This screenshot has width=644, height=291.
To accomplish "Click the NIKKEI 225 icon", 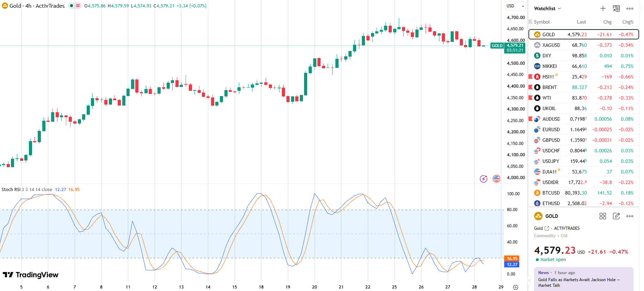I will pos(537,66).
